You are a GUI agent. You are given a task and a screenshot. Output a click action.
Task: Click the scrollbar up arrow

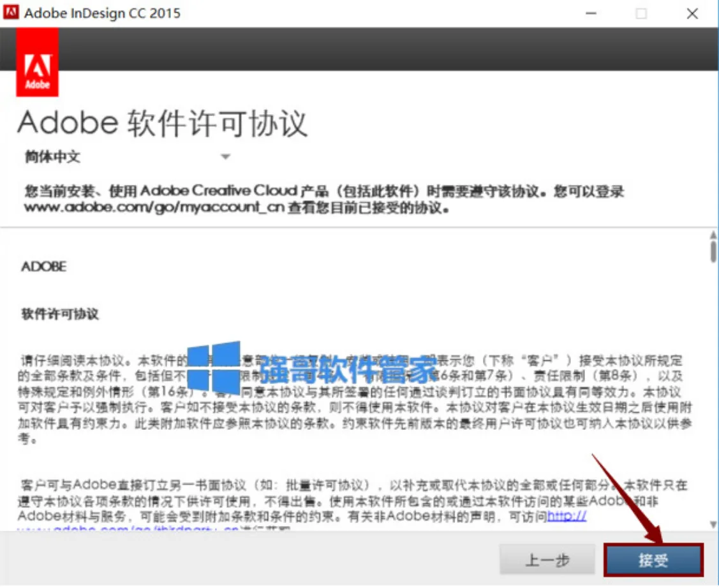(x=713, y=235)
